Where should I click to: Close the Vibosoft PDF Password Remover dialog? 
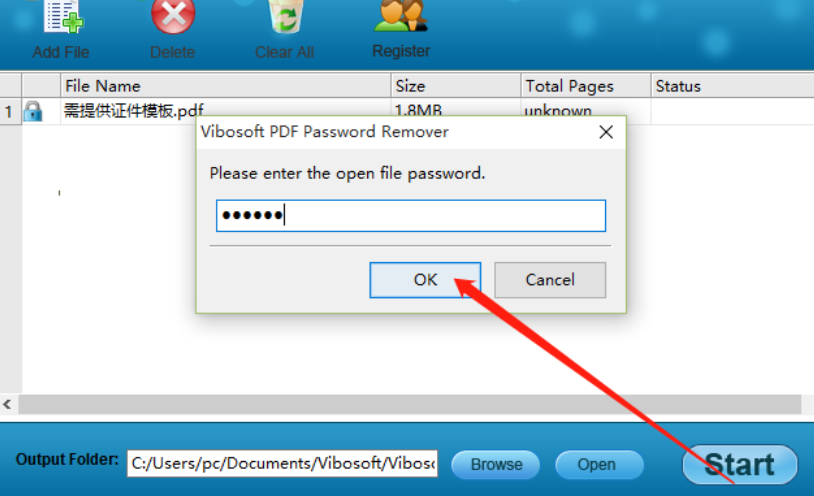(606, 132)
